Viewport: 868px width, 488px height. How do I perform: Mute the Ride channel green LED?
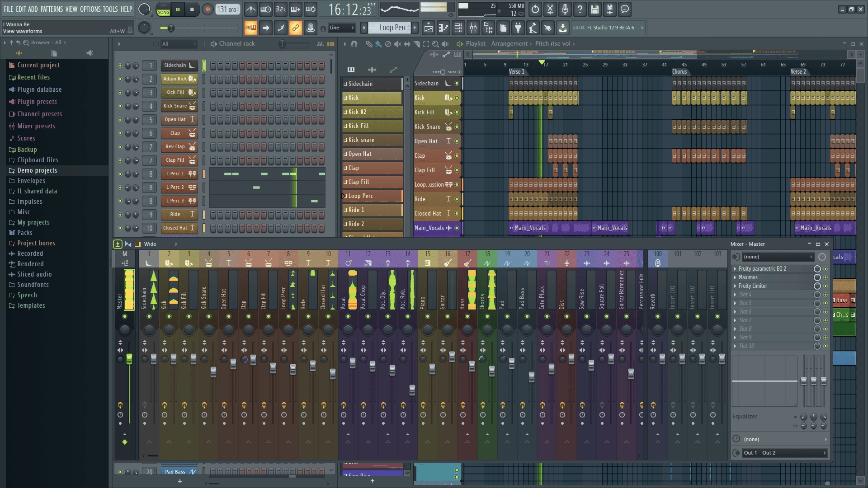120,215
